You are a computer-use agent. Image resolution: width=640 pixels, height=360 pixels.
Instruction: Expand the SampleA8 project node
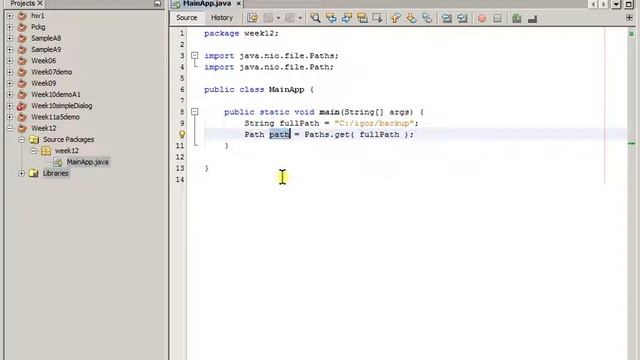(x=10, y=38)
